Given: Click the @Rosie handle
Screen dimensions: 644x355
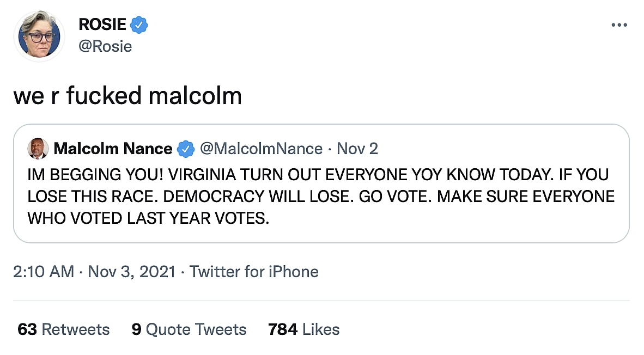Looking at the screenshot, I should pyautogui.click(x=105, y=46).
